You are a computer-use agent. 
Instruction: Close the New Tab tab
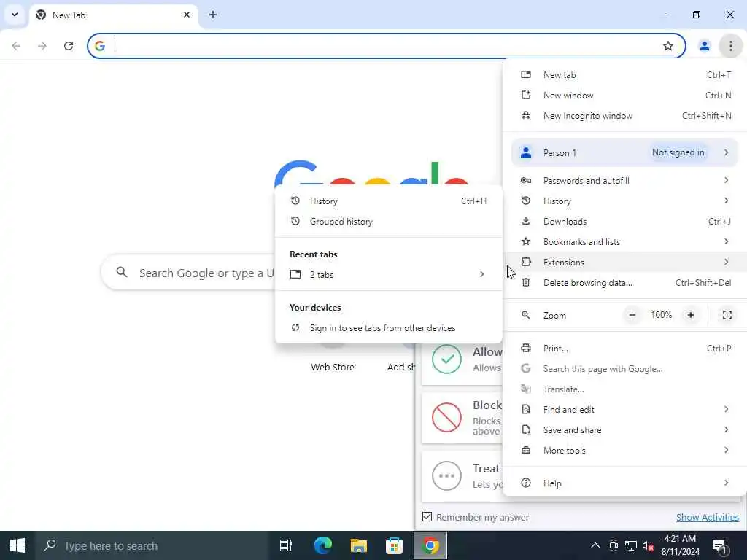coord(186,15)
